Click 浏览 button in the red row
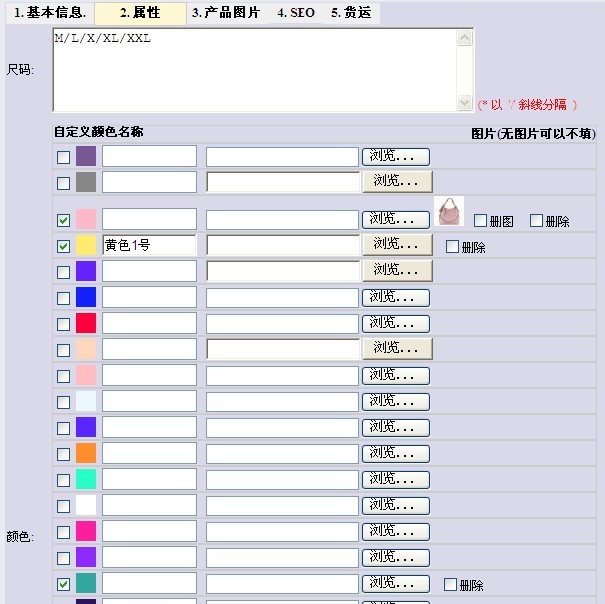 [x=396, y=324]
